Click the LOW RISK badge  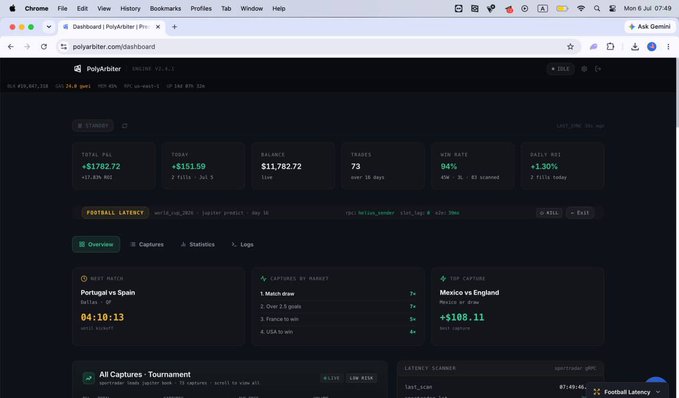(361, 378)
